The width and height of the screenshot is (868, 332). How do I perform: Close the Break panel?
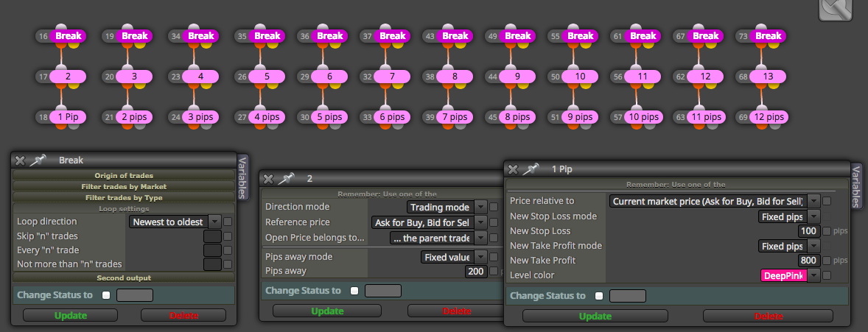pos(20,160)
